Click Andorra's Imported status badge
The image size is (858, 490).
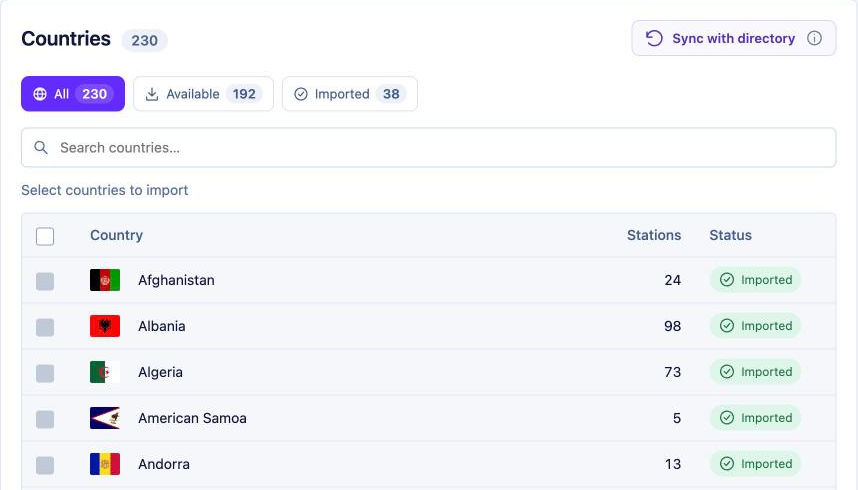click(x=756, y=464)
